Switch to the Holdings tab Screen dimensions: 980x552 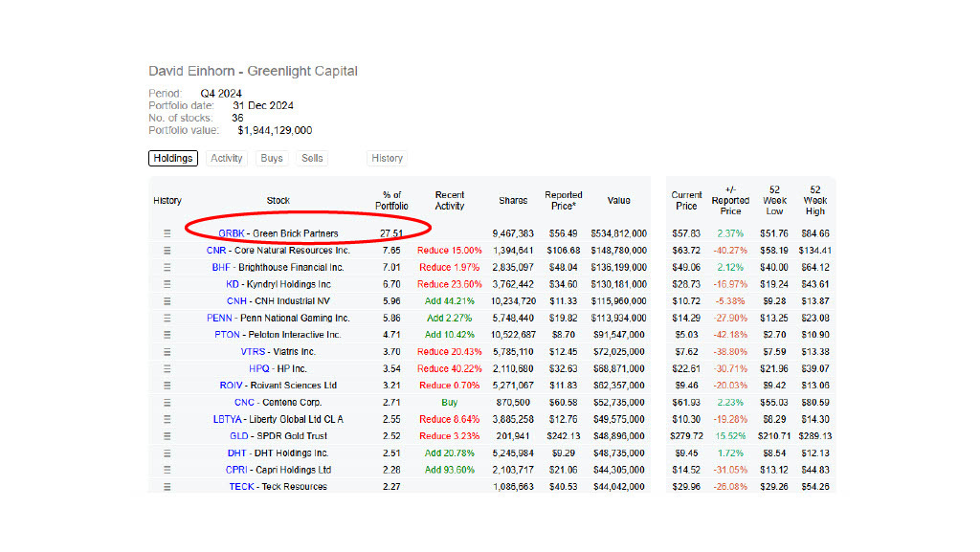[173, 158]
